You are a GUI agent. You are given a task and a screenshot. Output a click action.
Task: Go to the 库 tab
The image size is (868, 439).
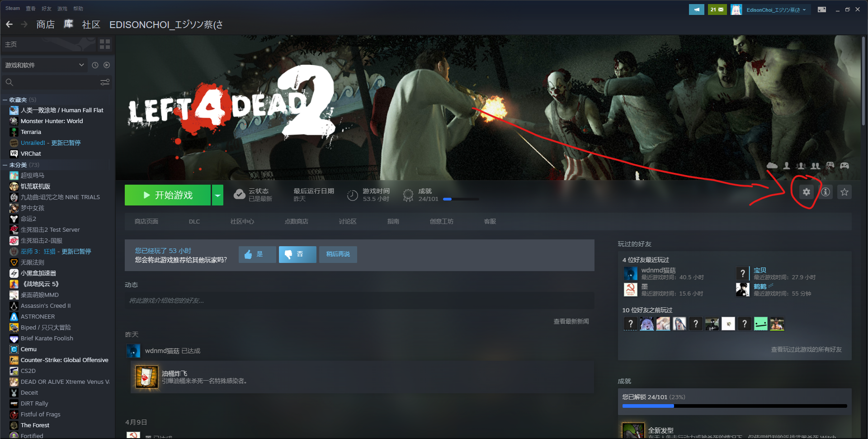pyautogui.click(x=68, y=24)
